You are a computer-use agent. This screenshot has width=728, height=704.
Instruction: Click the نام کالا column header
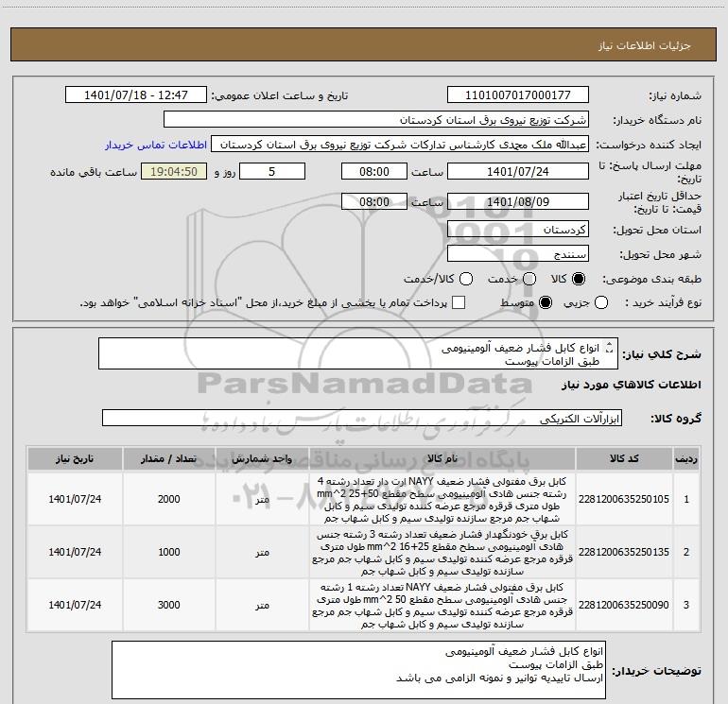(442, 458)
